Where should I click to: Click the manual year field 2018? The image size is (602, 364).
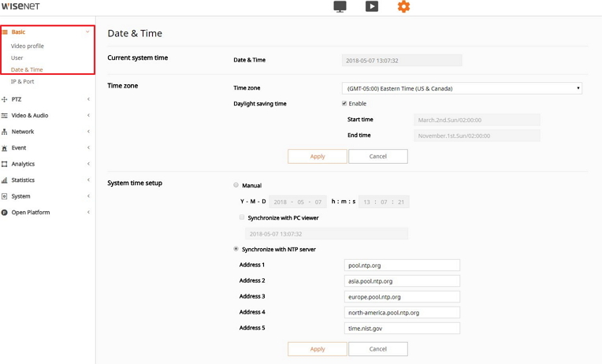click(x=281, y=202)
